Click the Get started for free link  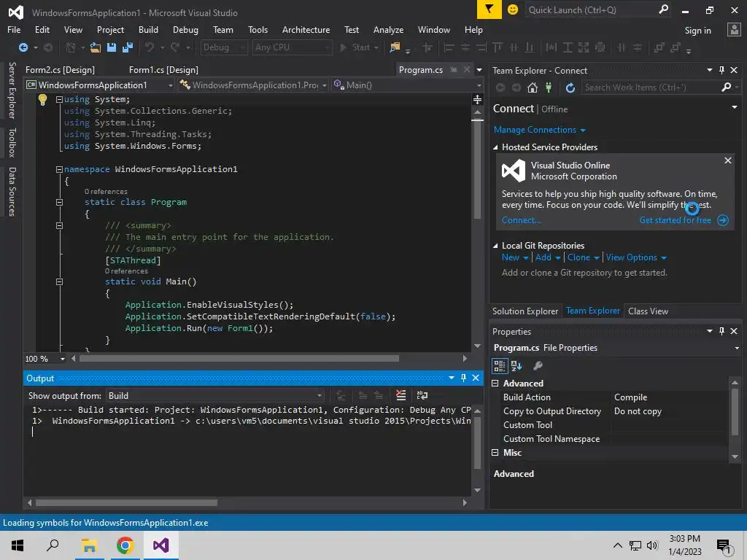pyautogui.click(x=675, y=220)
